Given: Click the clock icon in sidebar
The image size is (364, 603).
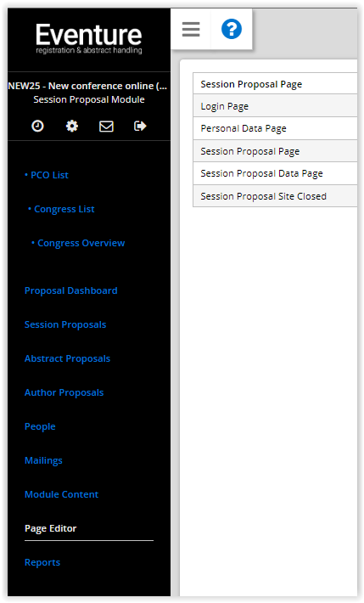Looking at the screenshot, I should [37, 126].
